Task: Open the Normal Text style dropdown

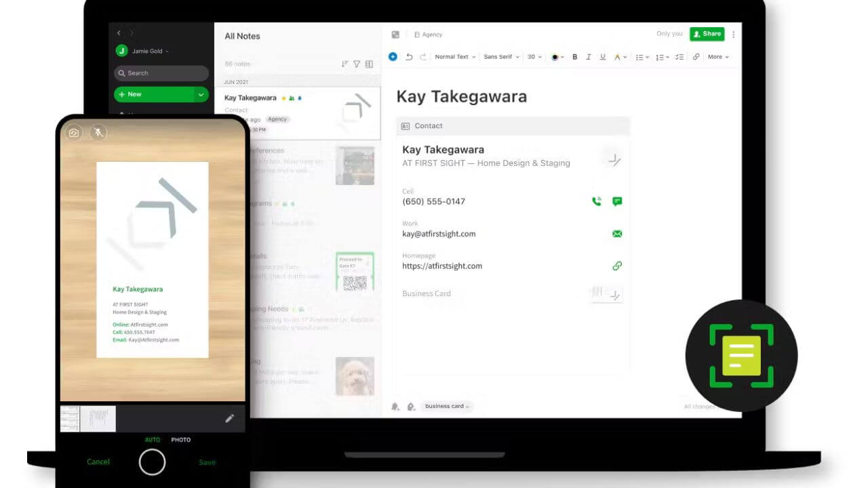Action: [x=455, y=57]
